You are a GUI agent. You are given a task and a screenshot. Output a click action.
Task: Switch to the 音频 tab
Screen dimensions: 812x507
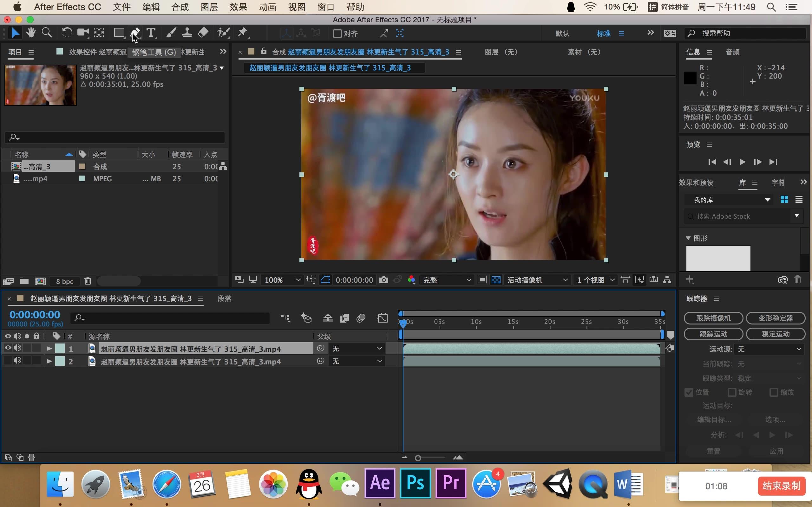732,52
